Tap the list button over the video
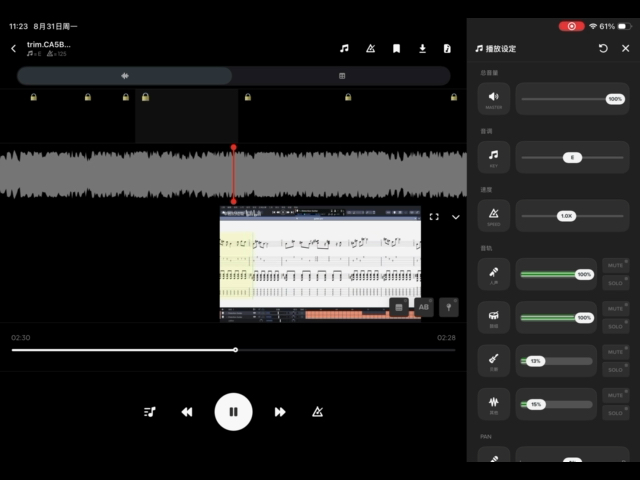640x480 pixels. coord(399,307)
